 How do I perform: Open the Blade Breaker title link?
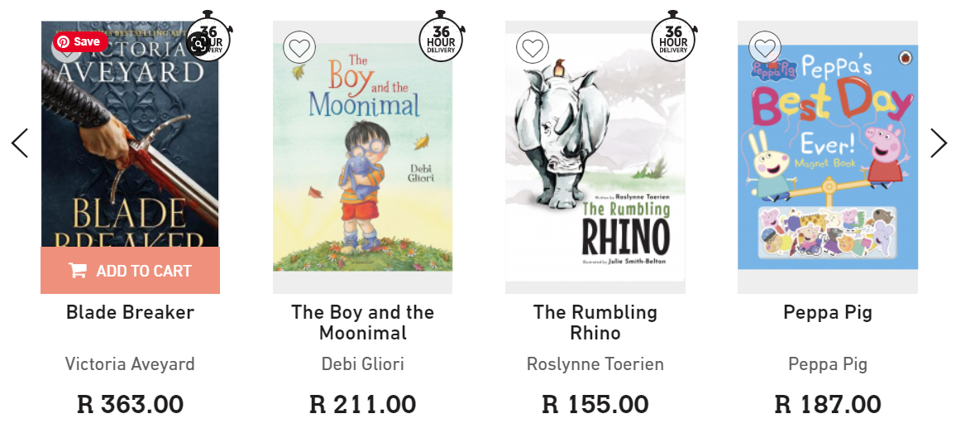(x=130, y=312)
